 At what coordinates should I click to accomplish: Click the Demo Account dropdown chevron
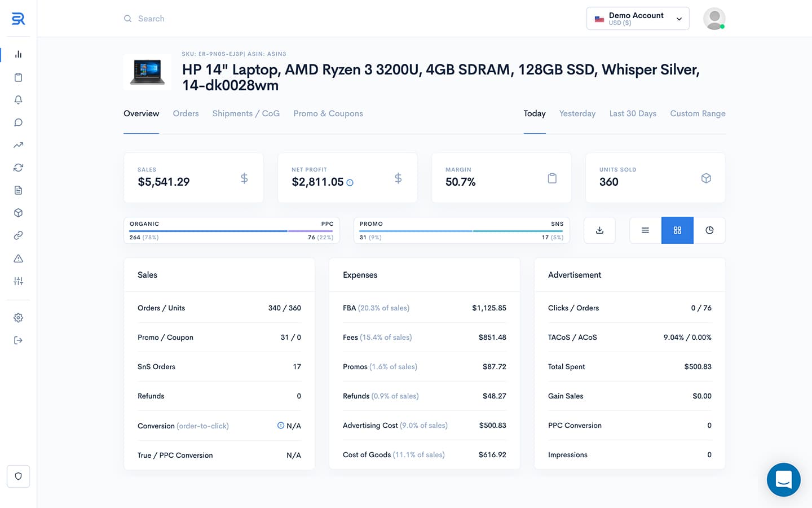[679, 19]
